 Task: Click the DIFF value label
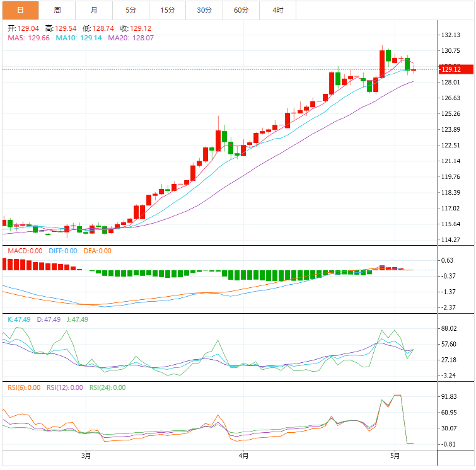click(63, 251)
